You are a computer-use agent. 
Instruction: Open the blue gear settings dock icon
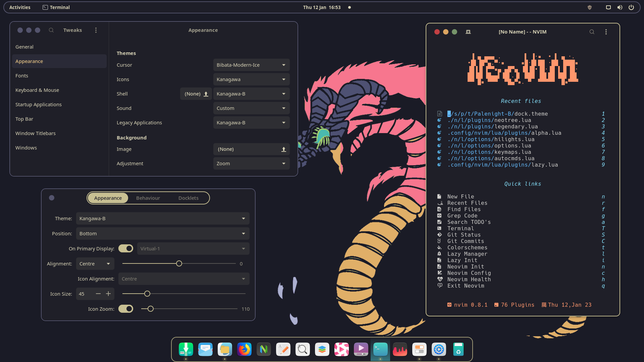[x=439, y=349]
